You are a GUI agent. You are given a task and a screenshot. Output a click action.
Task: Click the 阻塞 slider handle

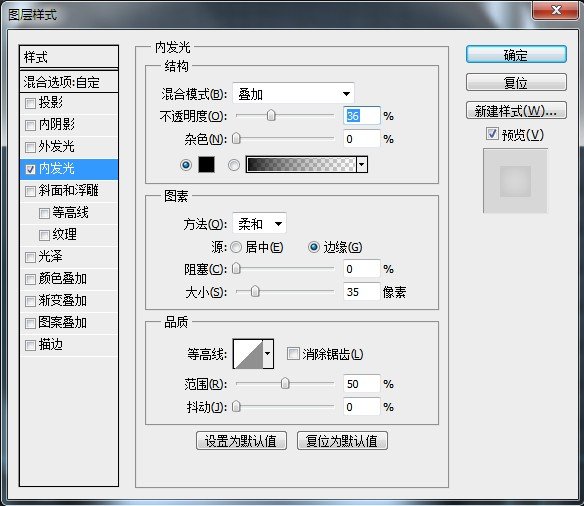[236, 268]
